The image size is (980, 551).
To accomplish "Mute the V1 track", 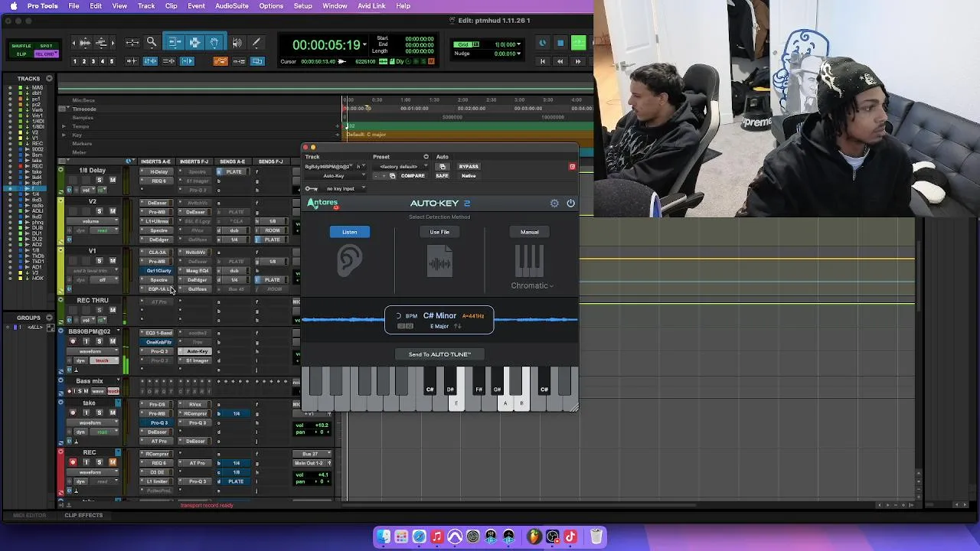I will click(112, 261).
